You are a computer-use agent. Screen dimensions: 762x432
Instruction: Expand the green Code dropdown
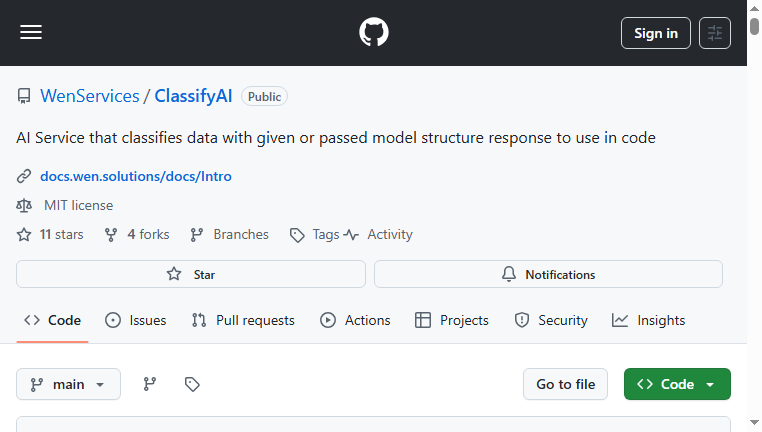point(677,384)
